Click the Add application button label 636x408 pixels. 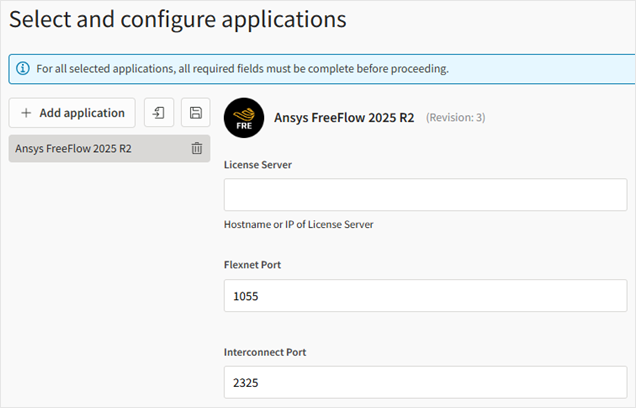(x=82, y=113)
